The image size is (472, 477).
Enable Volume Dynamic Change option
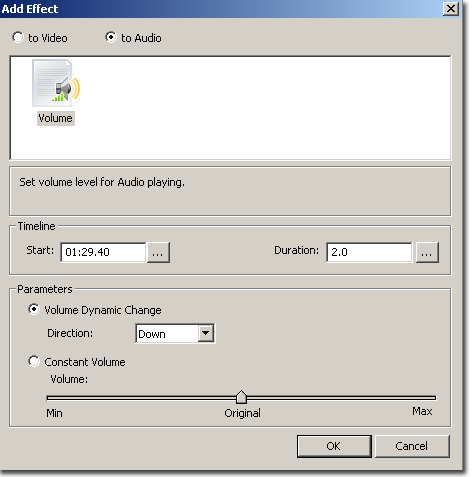coord(34,309)
